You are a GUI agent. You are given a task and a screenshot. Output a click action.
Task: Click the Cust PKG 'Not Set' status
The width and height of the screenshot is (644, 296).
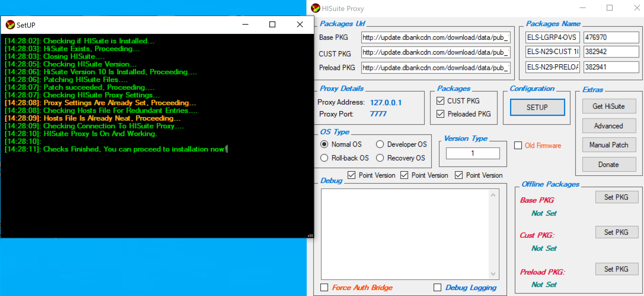pyautogui.click(x=544, y=248)
